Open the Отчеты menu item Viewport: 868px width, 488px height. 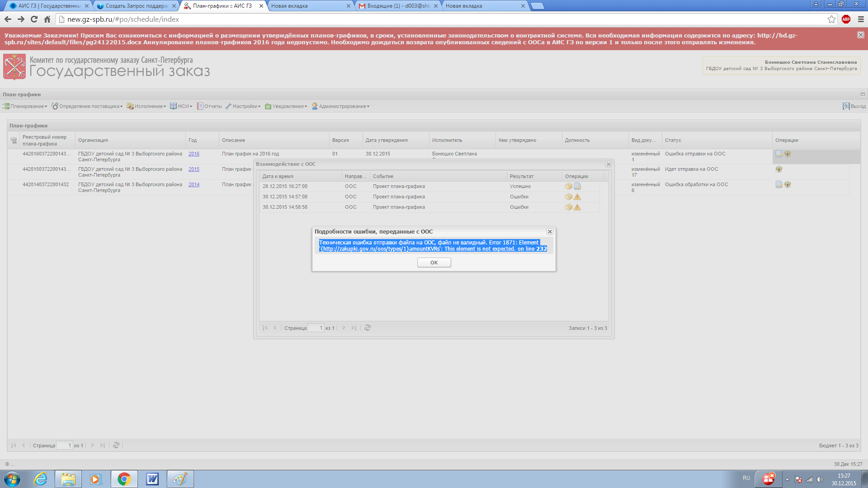click(209, 107)
